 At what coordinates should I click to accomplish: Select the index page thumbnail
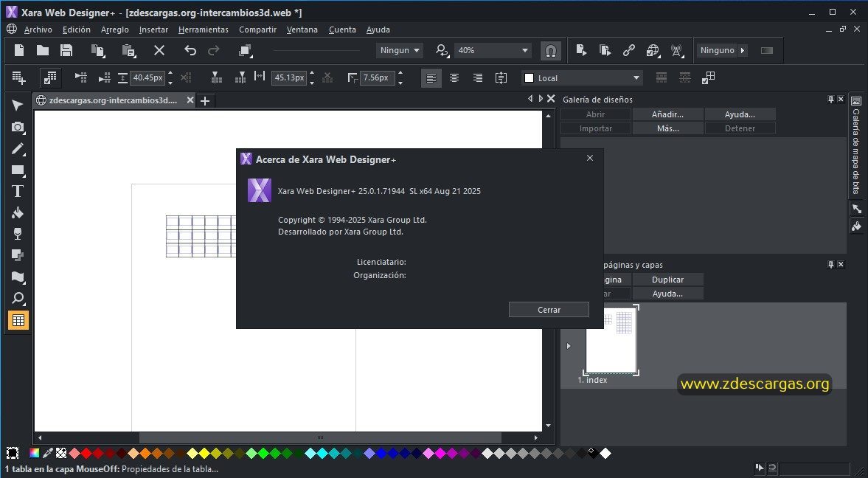tap(611, 340)
